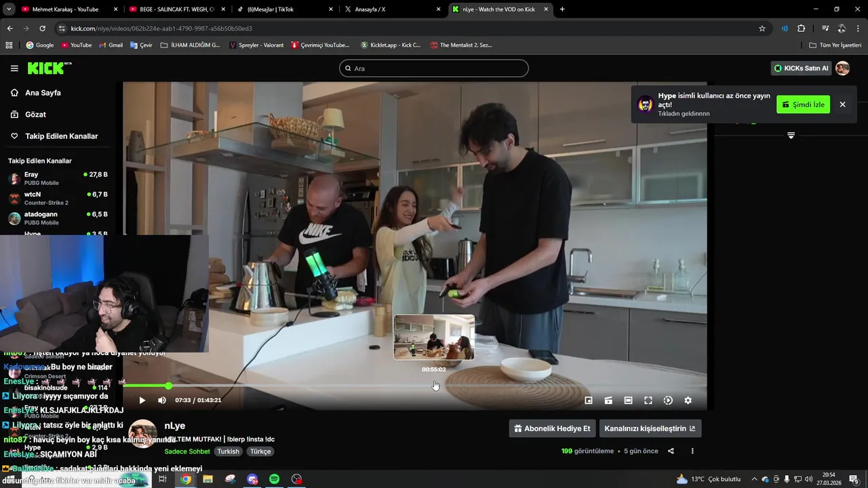The height and width of the screenshot is (488, 868).
Task: Open Spotify from the taskbar
Action: [x=274, y=479]
